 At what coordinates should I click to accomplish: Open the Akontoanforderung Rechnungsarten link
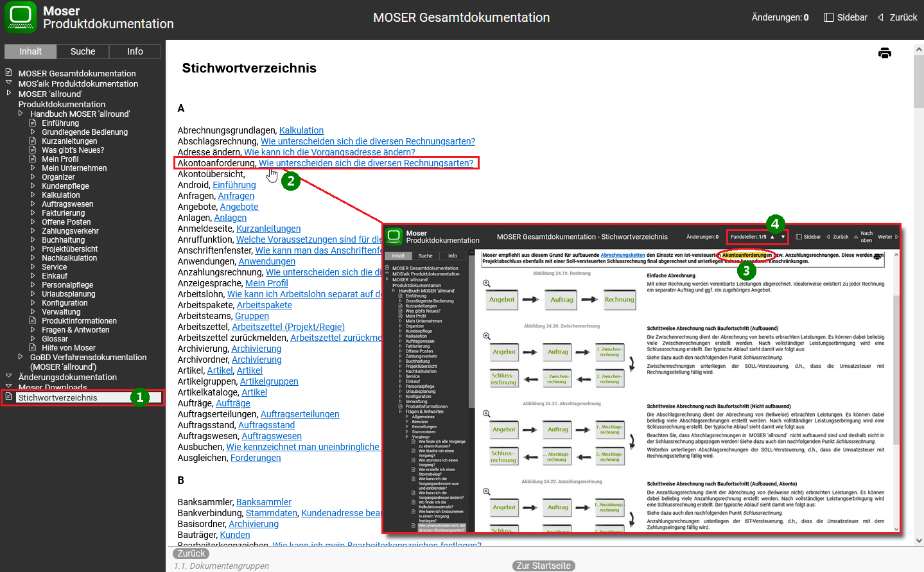click(366, 163)
